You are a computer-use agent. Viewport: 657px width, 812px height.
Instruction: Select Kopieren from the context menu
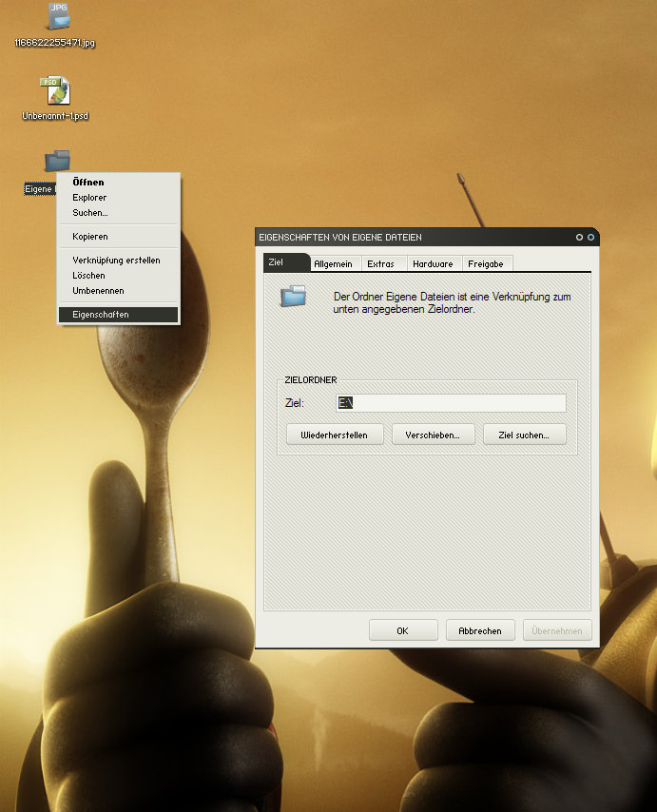(118, 236)
